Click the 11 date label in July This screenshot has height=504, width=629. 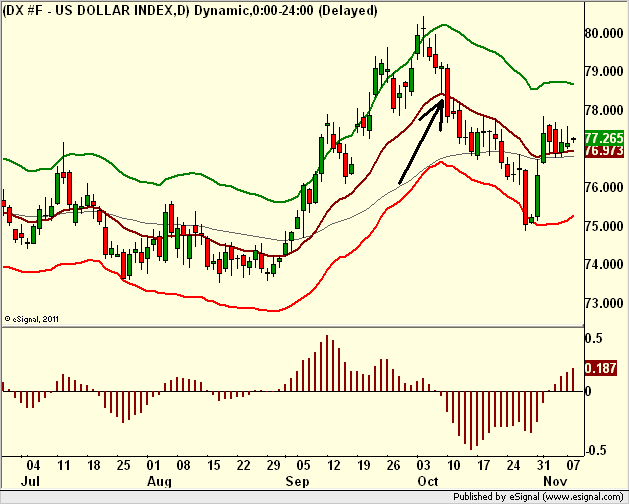click(63, 465)
